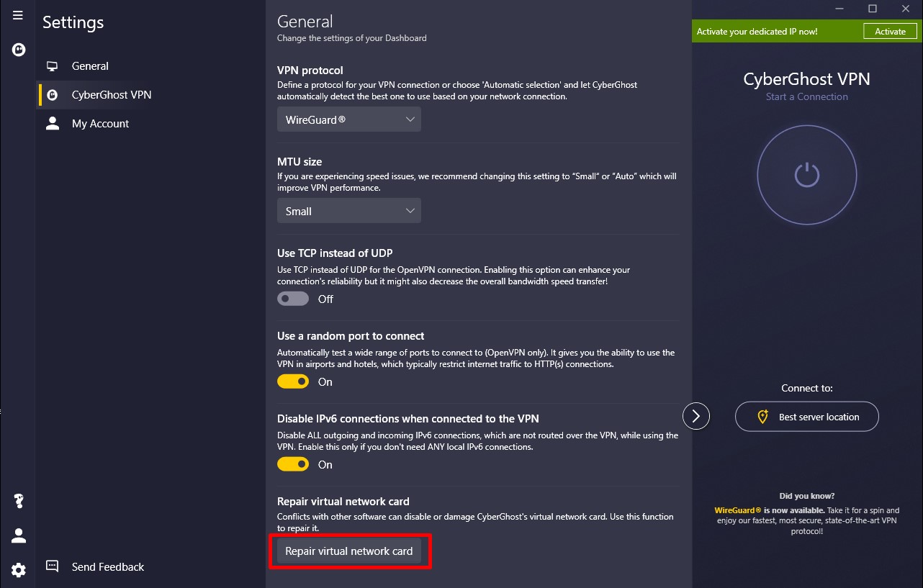
Task: Open the settings gear icon
Action: 19,570
